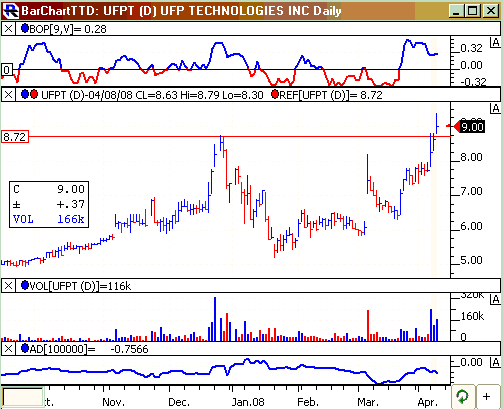
Task: Click the Nov. date axis label
Action: coord(114,402)
